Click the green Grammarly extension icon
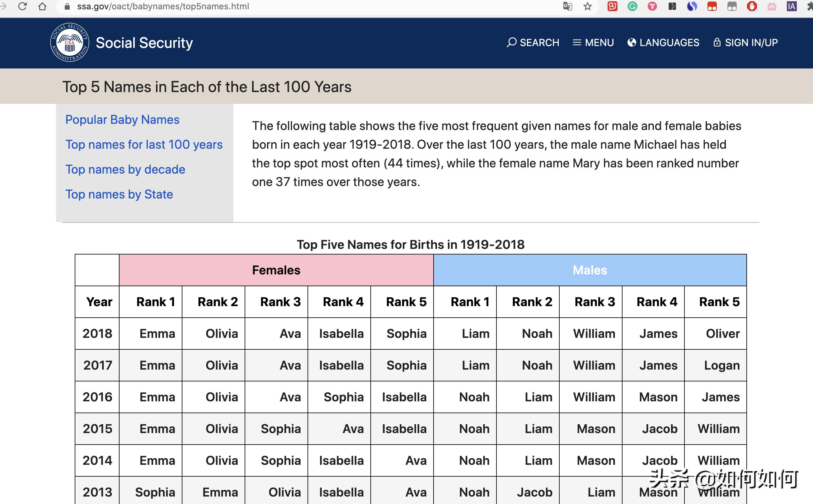This screenshot has height=504, width=813. 632,6
